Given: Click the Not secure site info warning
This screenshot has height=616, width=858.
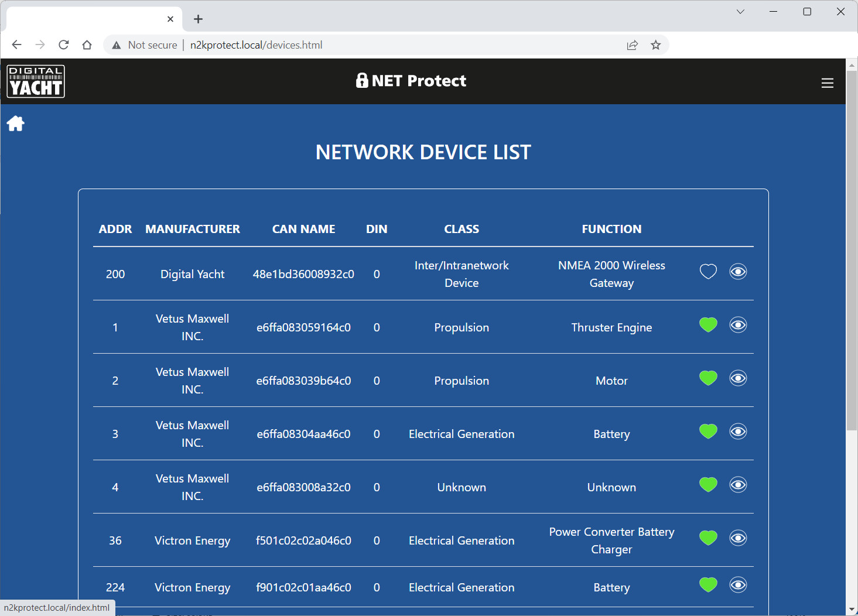Looking at the screenshot, I should click(x=145, y=45).
